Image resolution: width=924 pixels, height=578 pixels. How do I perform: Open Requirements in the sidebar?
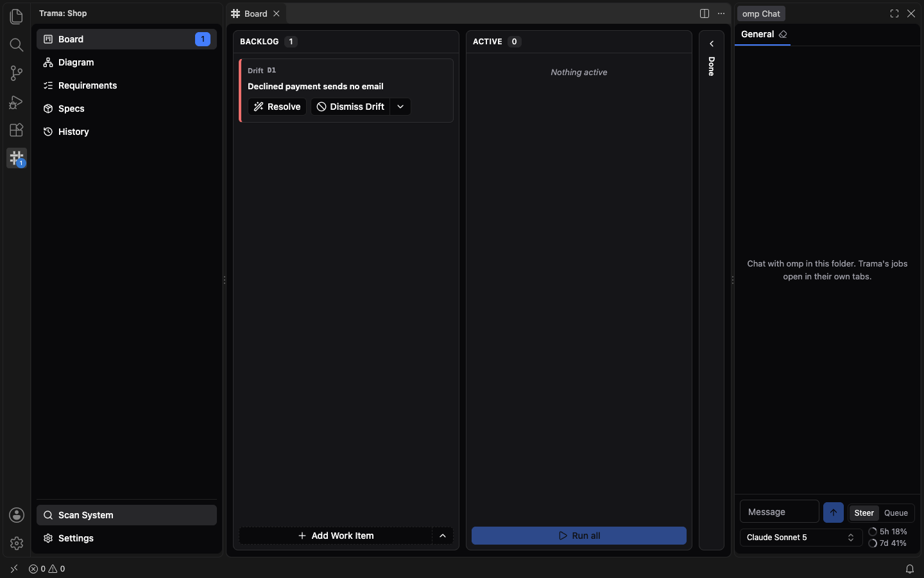pos(126,85)
